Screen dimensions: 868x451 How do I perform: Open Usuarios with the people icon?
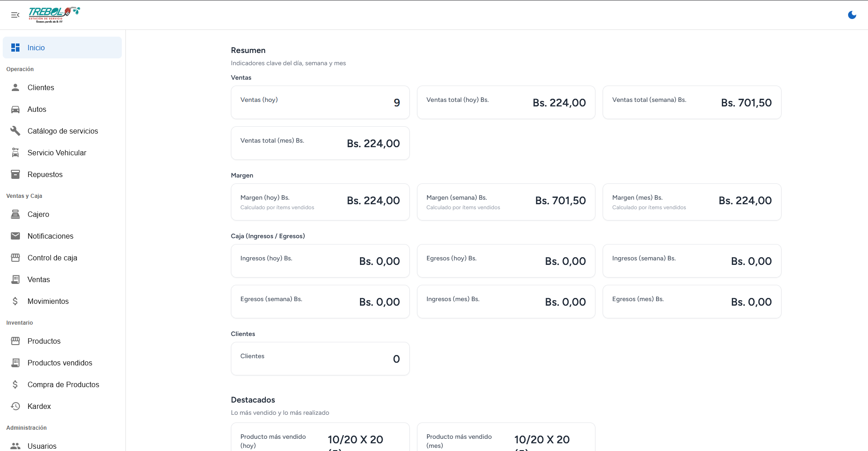15,446
